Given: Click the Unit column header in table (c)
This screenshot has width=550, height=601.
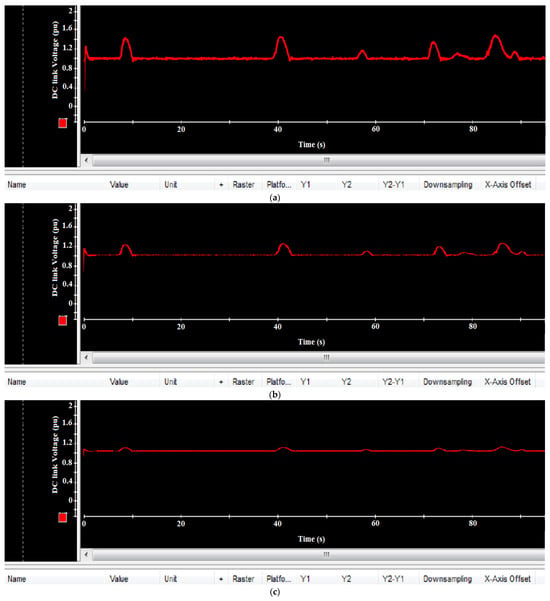Looking at the screenshot, I should coord(171,579).
